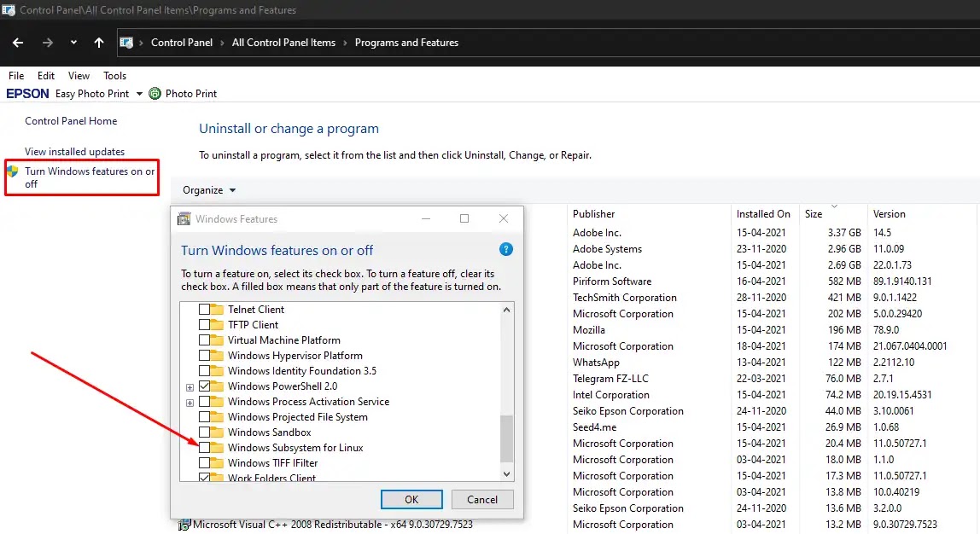Enable Windows Subsystem for Linux checkbox
This screenshot has height=534, width=980.
pos(204,448)
